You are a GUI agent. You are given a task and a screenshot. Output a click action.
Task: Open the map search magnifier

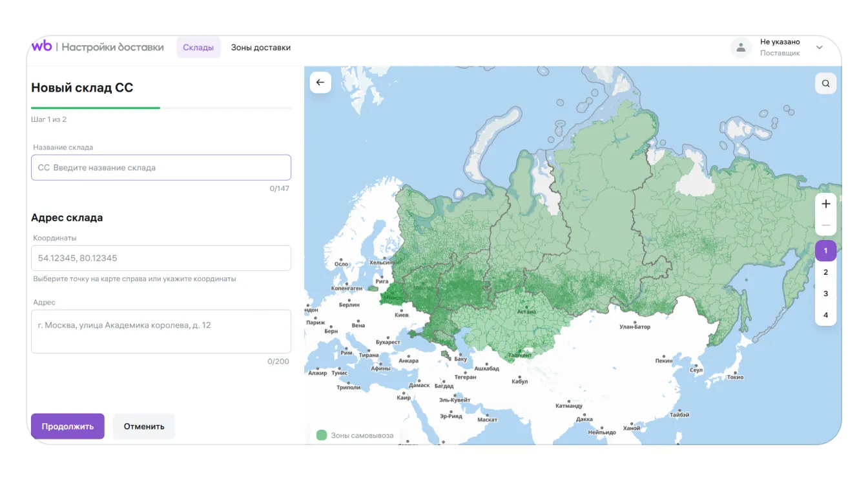click(825, 83)
